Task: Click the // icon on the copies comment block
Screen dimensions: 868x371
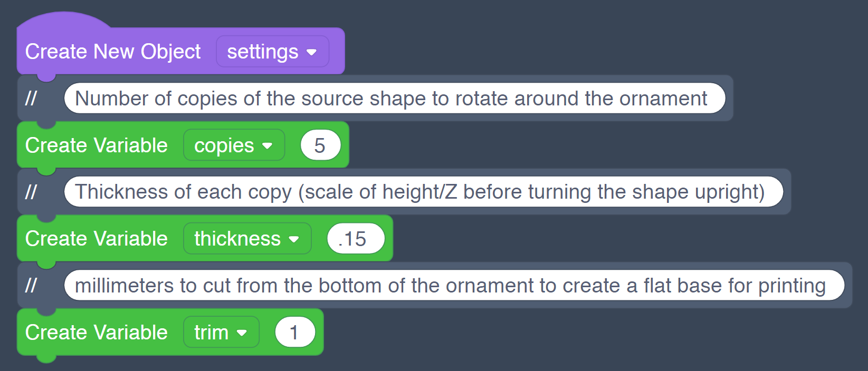Action: point(32,98)
